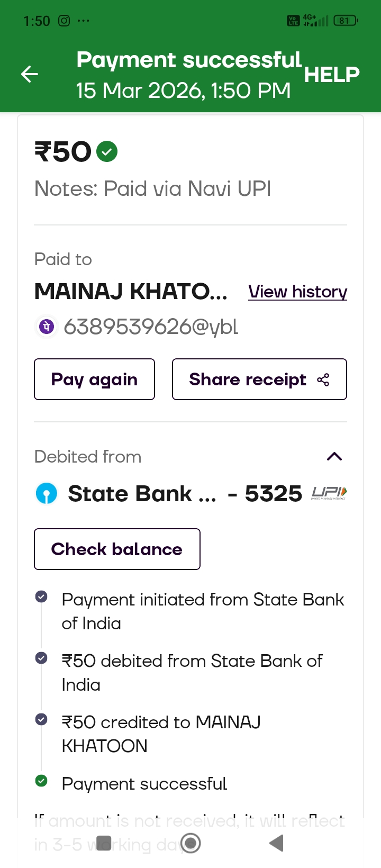Open View history link
Image resolution: width=381 pixels, height=868 pixels.
[297, 292]
